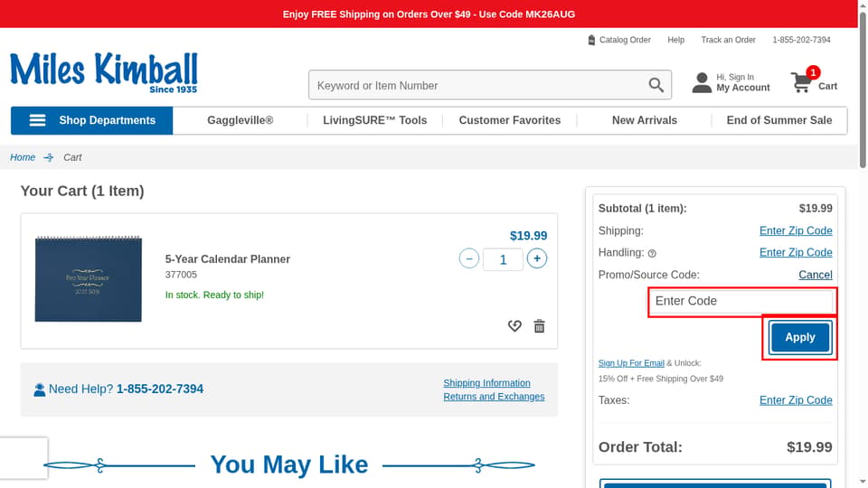868x488 pixels.
Task: Open Catalog Order link
Action: 625,40
